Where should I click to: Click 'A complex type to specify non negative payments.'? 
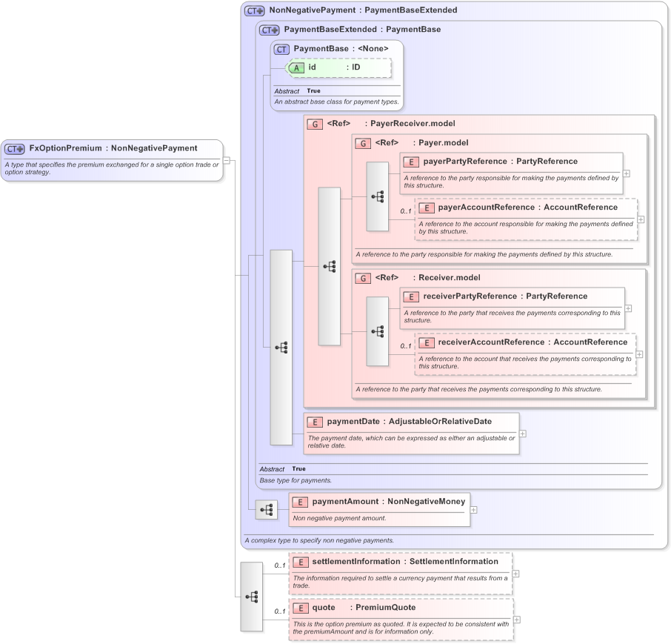coord(320,540)
